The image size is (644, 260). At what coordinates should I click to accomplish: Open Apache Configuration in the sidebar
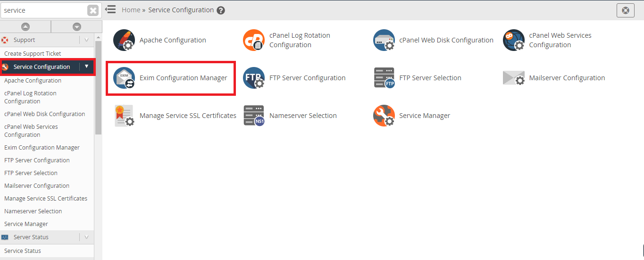click(33, 81)
